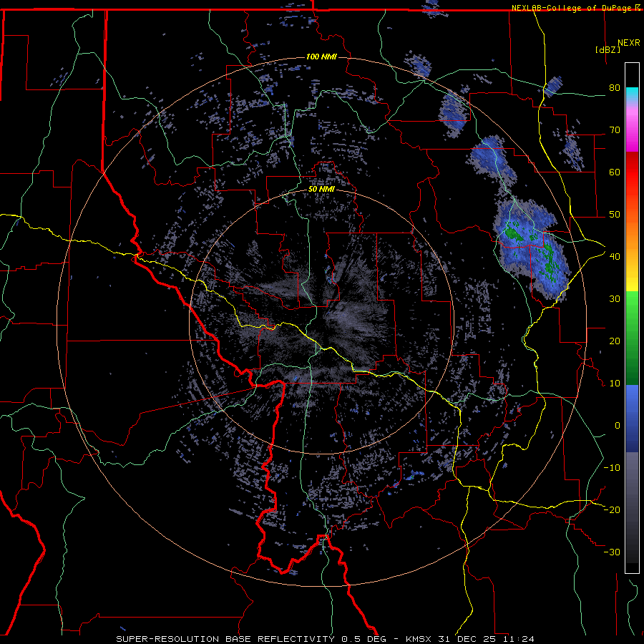
Task: Click the 70 value on dBZ scale
Action: pos(615,130)
